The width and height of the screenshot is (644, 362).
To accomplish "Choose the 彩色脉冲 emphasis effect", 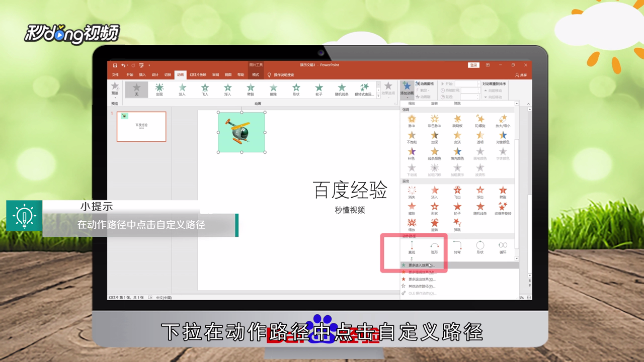I will (434, 121).
